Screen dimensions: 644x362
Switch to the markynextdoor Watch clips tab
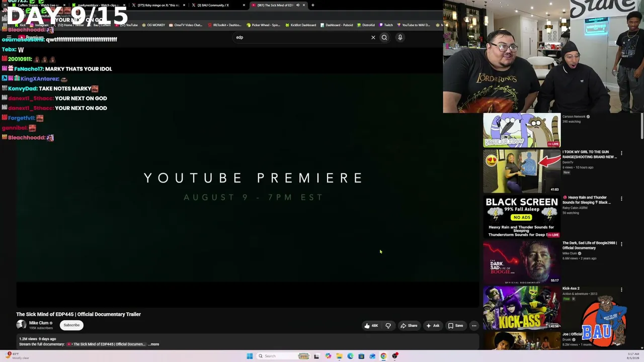99,5
